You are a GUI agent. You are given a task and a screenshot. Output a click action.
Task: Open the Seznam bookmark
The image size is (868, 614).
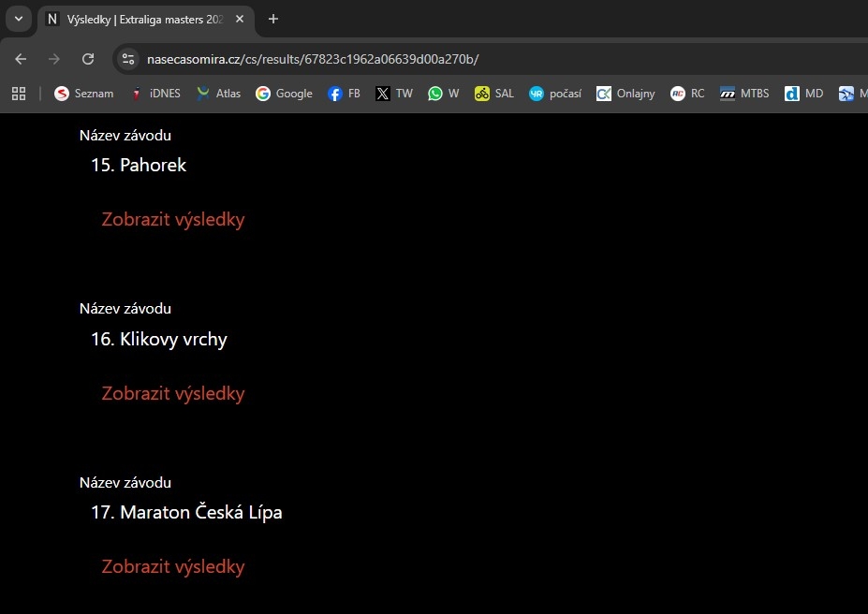pyautogui.click(x=84, y=94)
